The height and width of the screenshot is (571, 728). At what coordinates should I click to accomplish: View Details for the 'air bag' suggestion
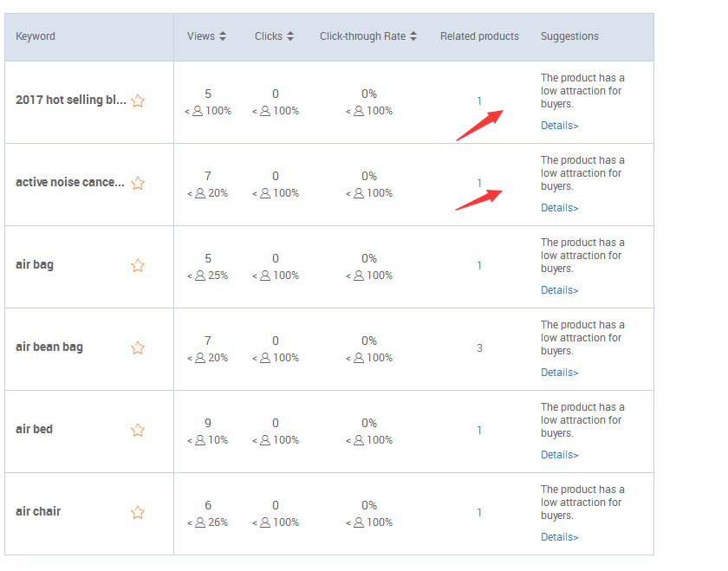tap(560, 290)
